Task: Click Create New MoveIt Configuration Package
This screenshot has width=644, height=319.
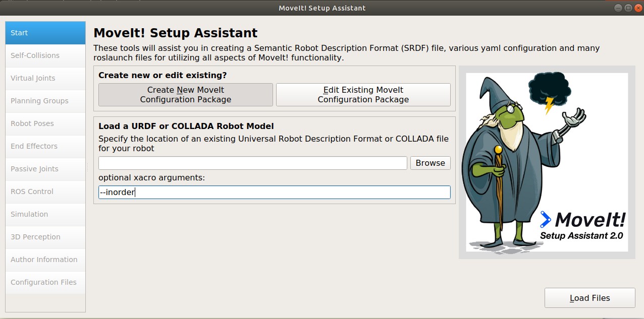Action: (186, 95)
